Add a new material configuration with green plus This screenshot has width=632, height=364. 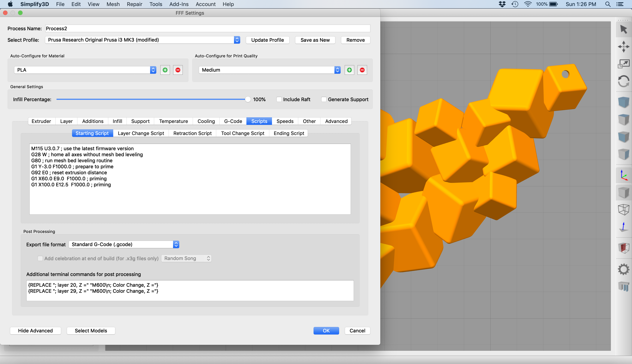point(165,70)
